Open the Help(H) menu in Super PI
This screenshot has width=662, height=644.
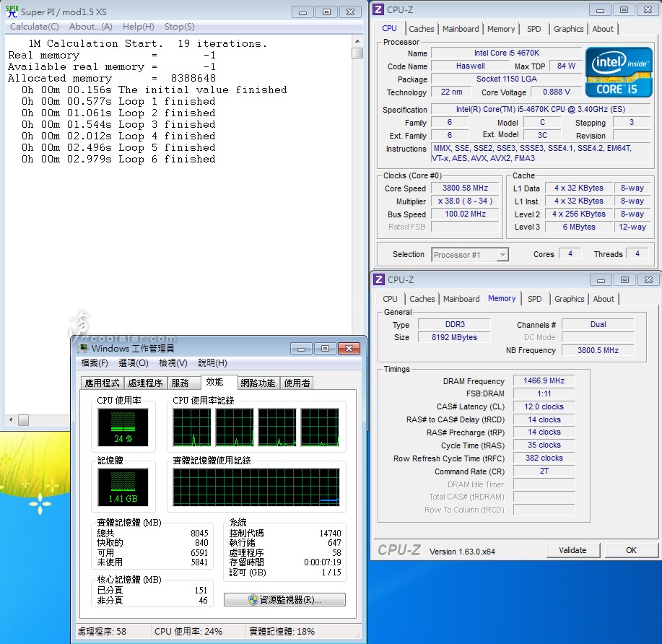[x=139, y=27]
